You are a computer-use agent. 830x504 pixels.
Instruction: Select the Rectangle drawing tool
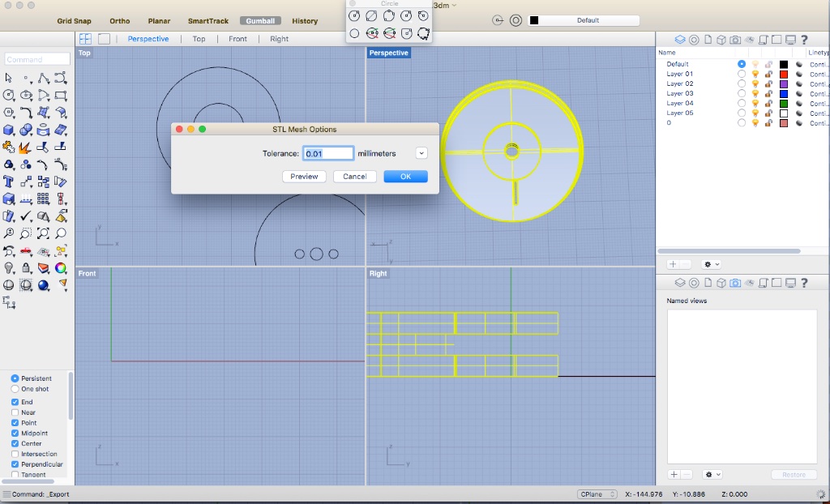[61, 96]
